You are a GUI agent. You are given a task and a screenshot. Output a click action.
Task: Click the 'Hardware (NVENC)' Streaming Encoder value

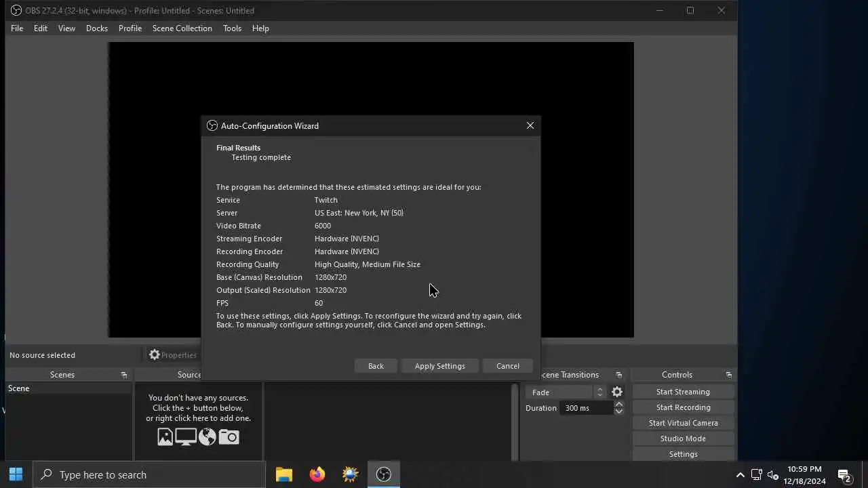(347, 239)
